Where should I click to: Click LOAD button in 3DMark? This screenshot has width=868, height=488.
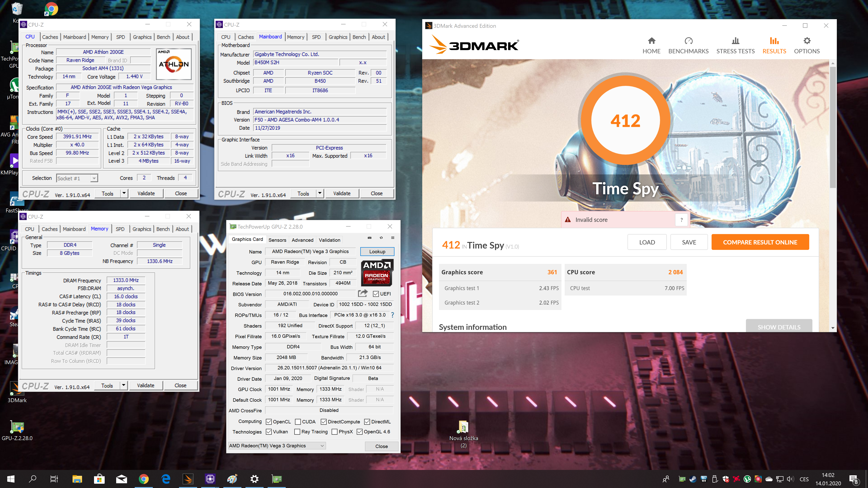coord(647,242)
